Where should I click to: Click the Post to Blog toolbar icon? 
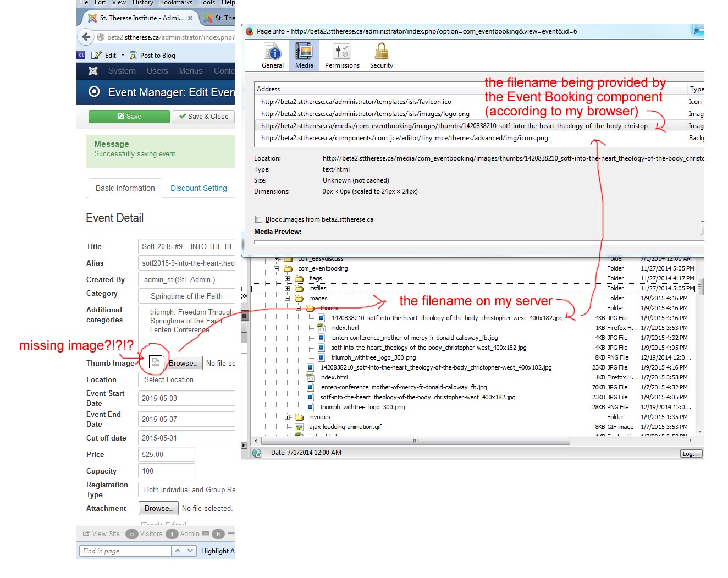134,56
